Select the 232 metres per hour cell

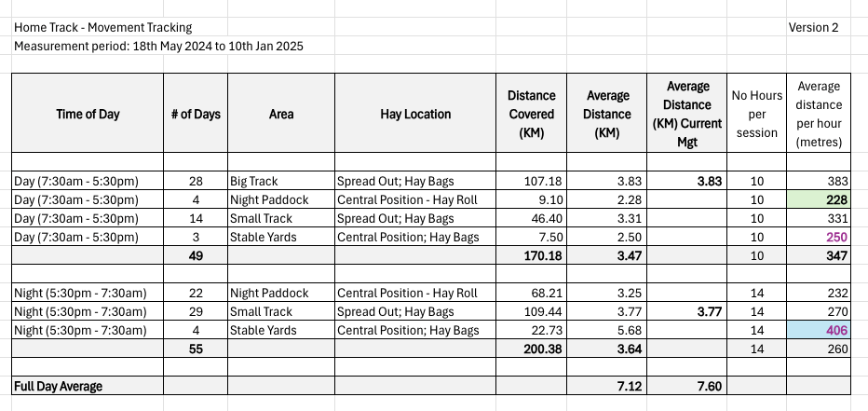click(819, 293)
